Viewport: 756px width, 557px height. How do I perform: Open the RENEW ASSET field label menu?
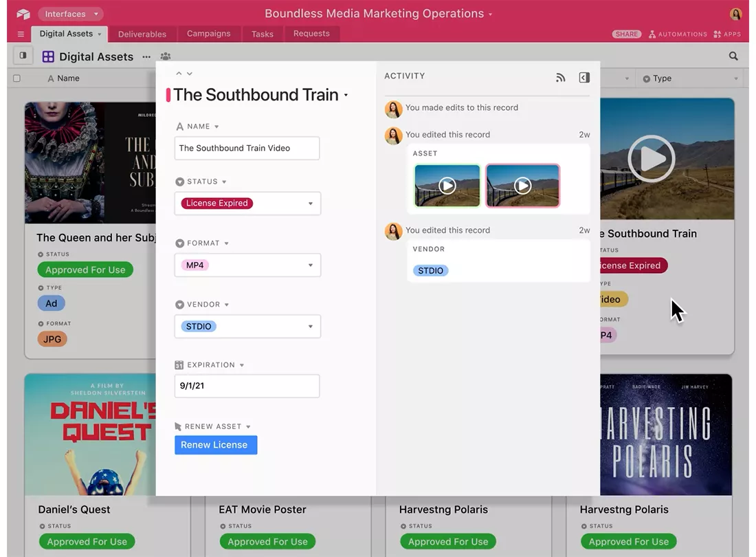pyautogui.click(x=248, y=427)
